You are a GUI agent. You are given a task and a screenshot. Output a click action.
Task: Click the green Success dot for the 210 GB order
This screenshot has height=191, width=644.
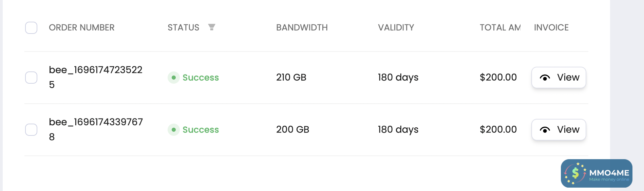[174, 78]
